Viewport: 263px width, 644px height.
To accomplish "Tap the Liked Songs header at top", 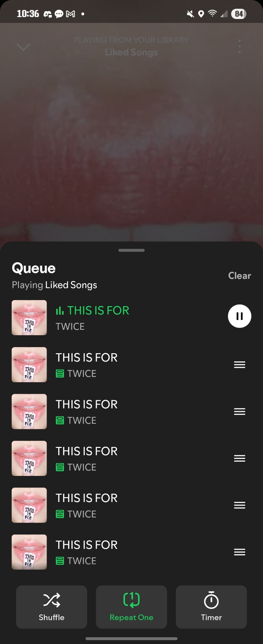I will [x=131, y=52].
